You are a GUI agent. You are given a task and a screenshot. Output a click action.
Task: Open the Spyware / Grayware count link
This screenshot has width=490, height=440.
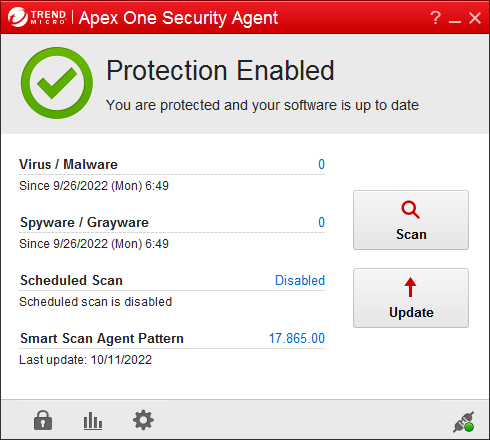click(x=321, y=222)
